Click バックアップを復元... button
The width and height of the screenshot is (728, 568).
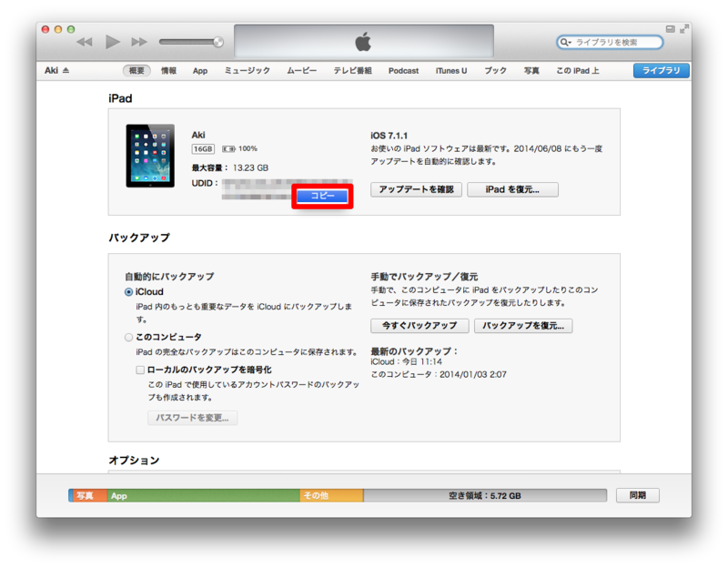pyautogui.click(x=523, y=326)
